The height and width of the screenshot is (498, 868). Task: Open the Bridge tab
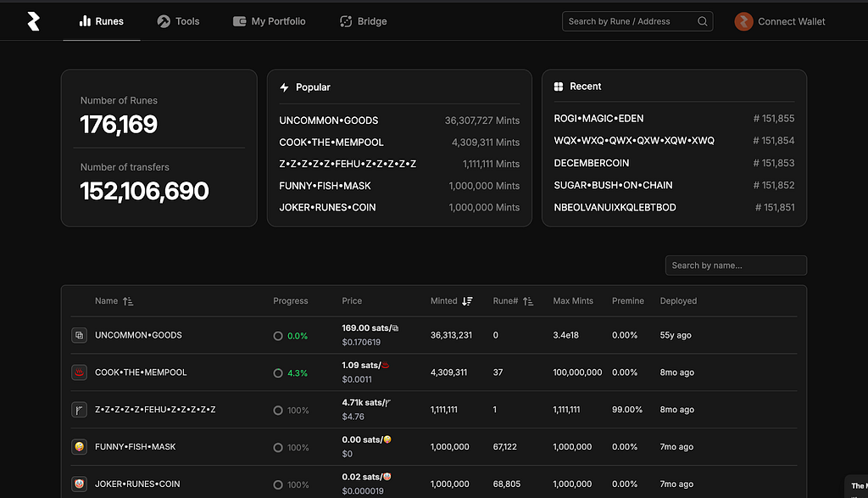[363, 21]
